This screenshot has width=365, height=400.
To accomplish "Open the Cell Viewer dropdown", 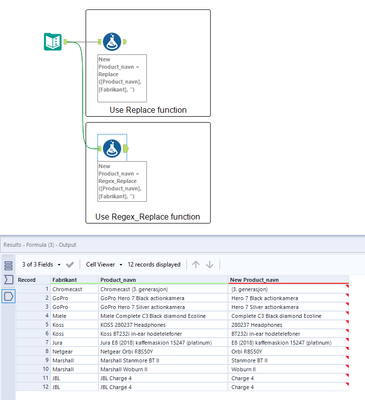I will click(104, 265).
